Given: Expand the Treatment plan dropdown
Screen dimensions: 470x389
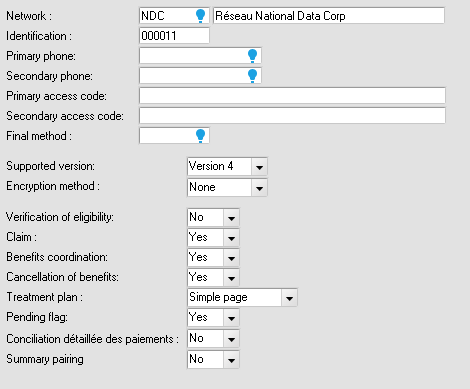Looking at the screenshot, I should (289, 298).
